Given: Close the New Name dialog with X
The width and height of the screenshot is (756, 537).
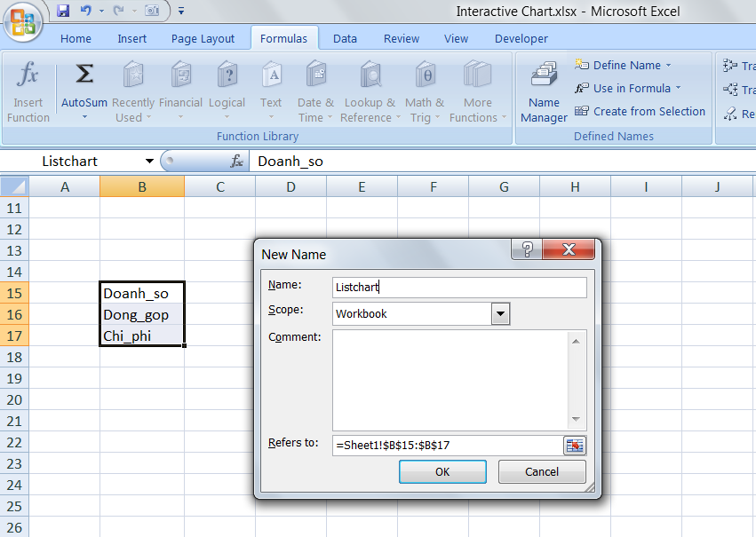Looking at the screenshot, I should coord(569,249).
